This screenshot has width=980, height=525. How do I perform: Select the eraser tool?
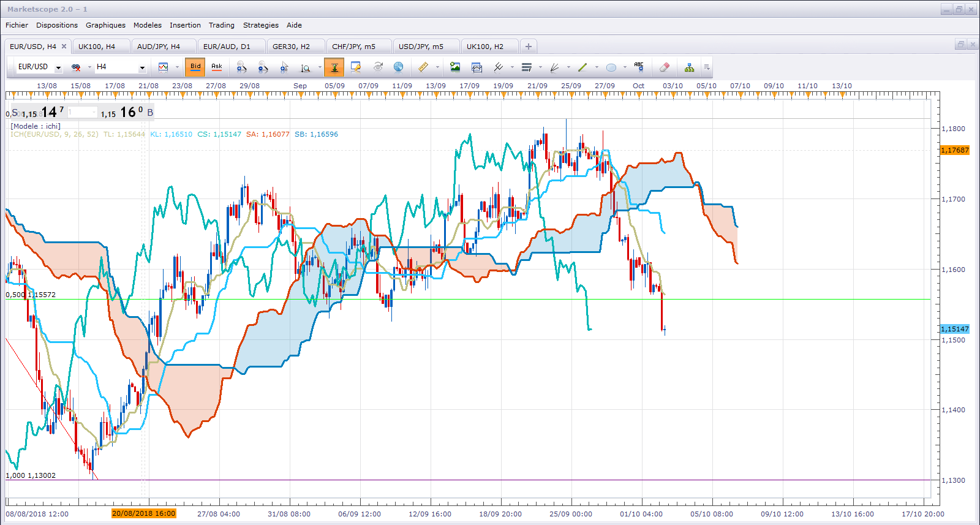click(665, 67)
